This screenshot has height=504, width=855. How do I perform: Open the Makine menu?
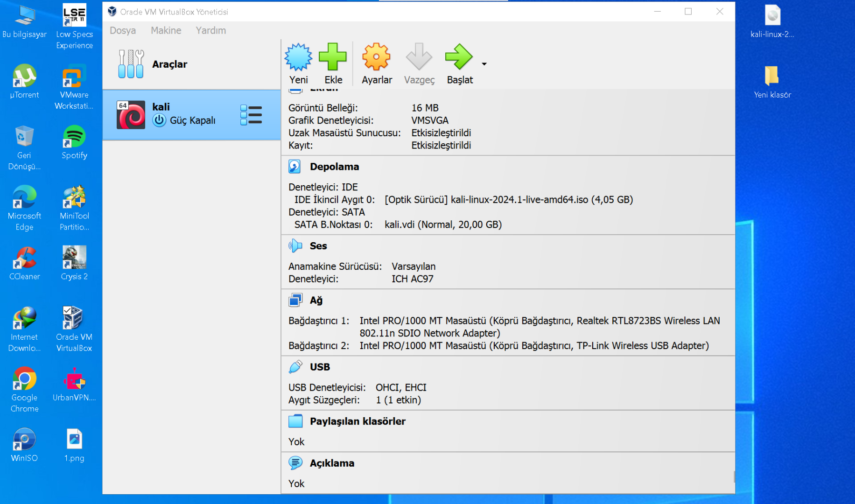click(166, 30)
